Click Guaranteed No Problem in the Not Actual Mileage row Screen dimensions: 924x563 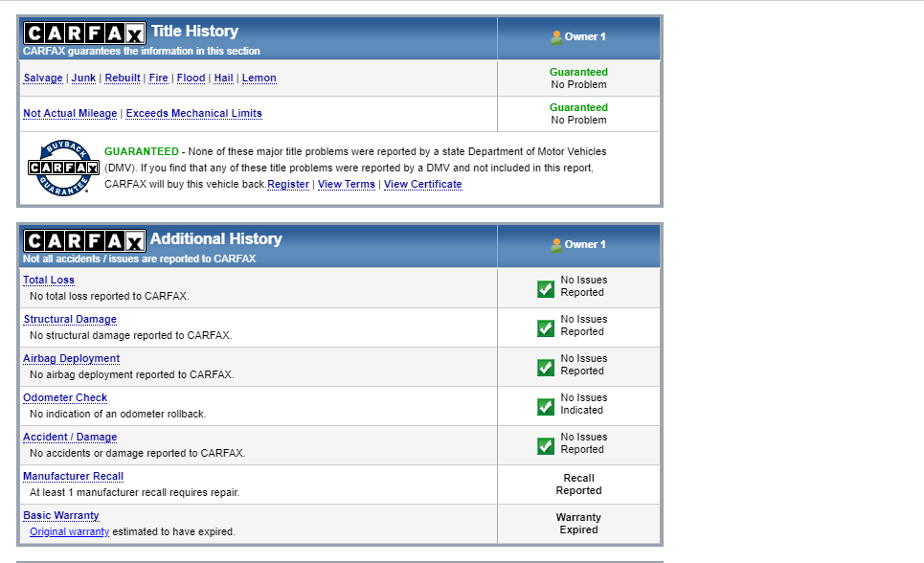pos(578,114)
